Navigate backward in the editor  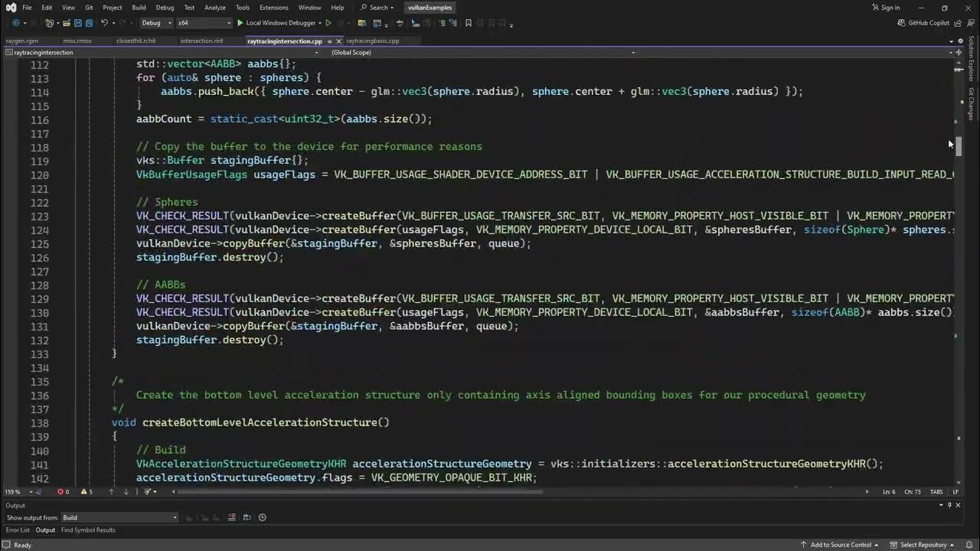15,23
